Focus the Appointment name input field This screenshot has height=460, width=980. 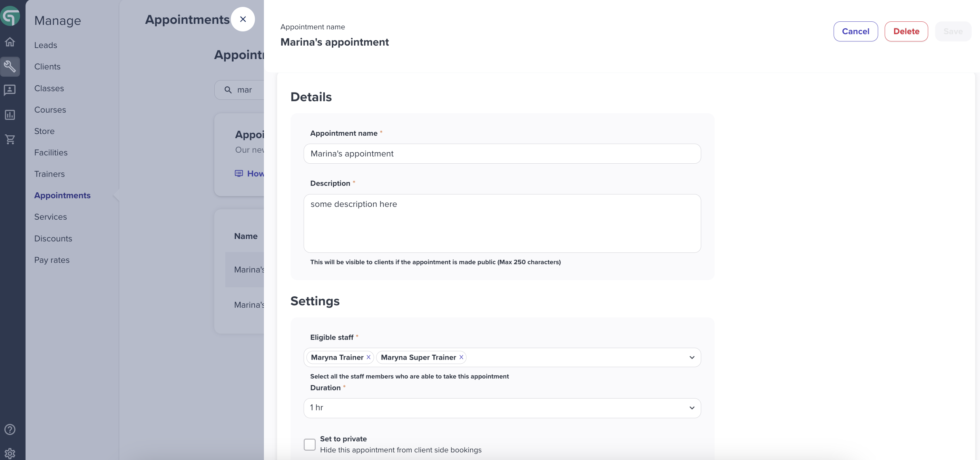pyautogui.click(x=502, y=153)
